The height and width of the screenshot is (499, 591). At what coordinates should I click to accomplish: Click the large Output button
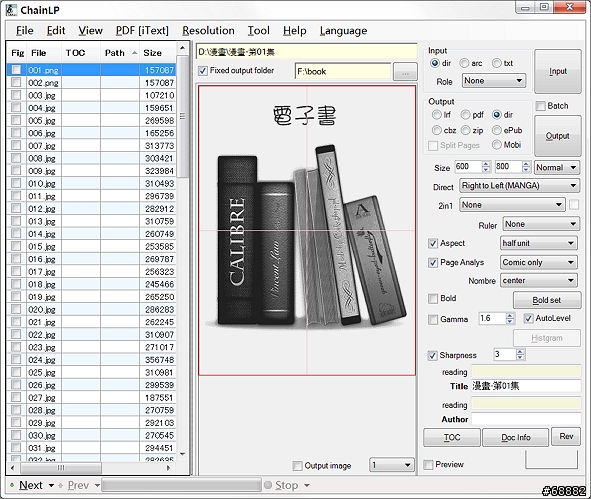(558, 136)
